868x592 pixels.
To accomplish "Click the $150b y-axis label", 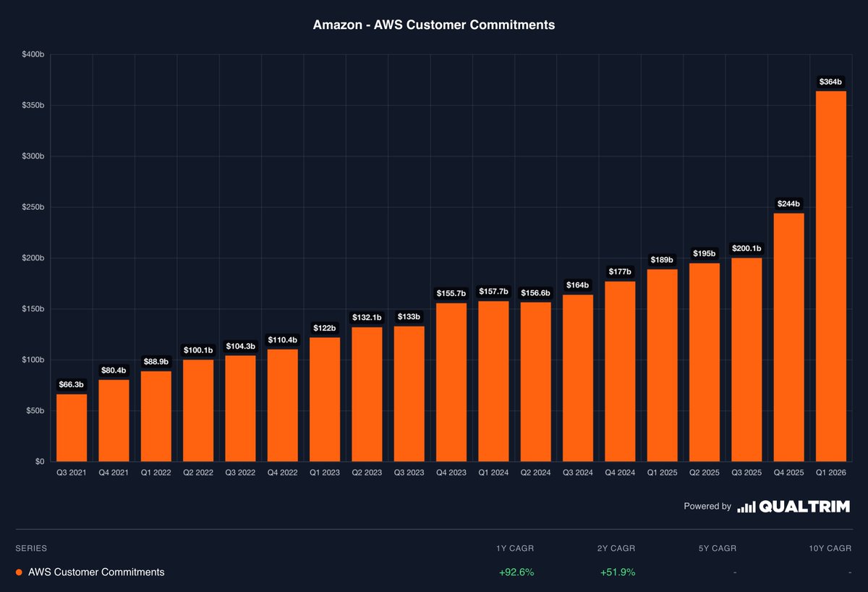I will tap(33, 309).
